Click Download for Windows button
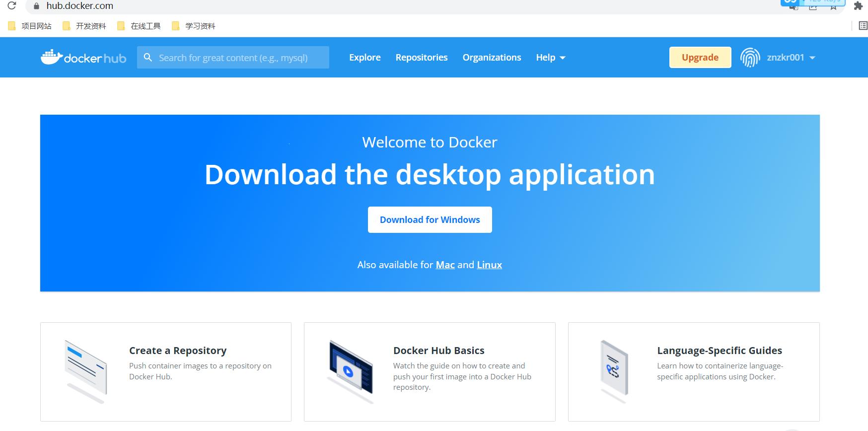The height and width of the screenshot is (431, 868). coord(430,219)
